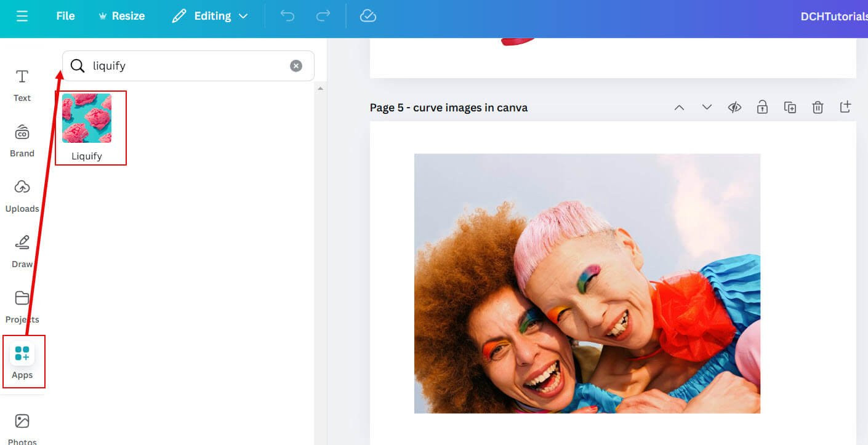Open the Brand panel
This screenshot has height=445, width=868.
click(22, 140)
